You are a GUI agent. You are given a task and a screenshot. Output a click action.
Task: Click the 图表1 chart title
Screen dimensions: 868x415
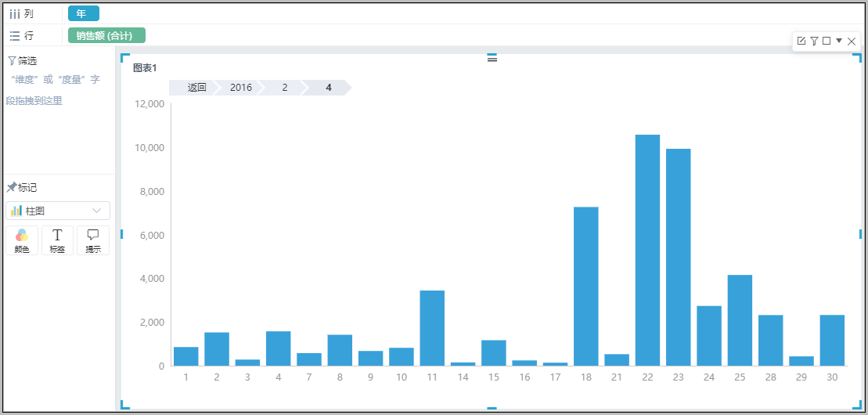pos(145,68)
